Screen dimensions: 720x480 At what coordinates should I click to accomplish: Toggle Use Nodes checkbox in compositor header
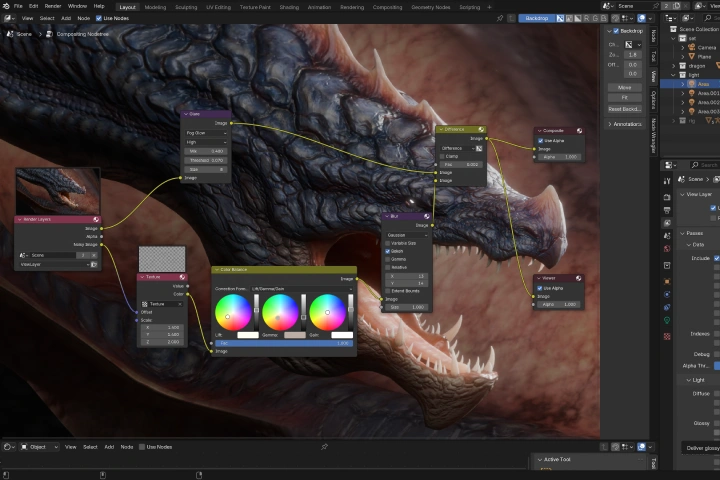[x=99, y=18]
